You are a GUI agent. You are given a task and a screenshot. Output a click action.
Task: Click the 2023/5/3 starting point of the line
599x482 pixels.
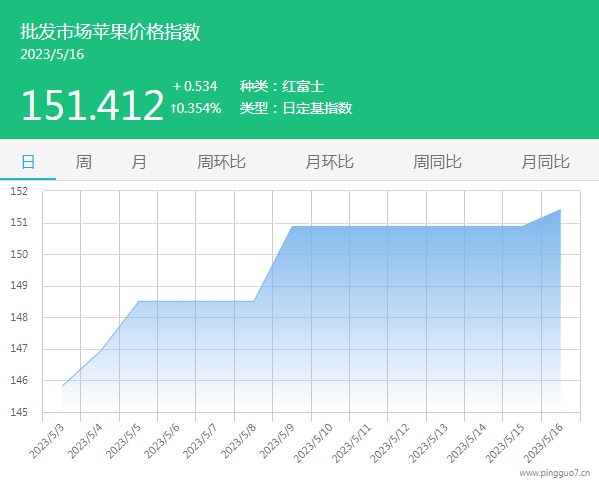pyautogui.click(x=62, y=386)
